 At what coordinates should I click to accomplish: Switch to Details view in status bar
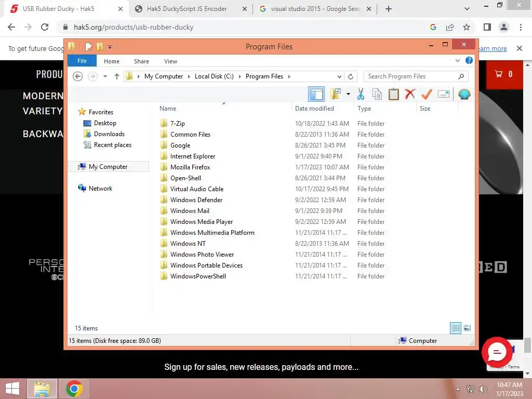[x=456, y=328]
